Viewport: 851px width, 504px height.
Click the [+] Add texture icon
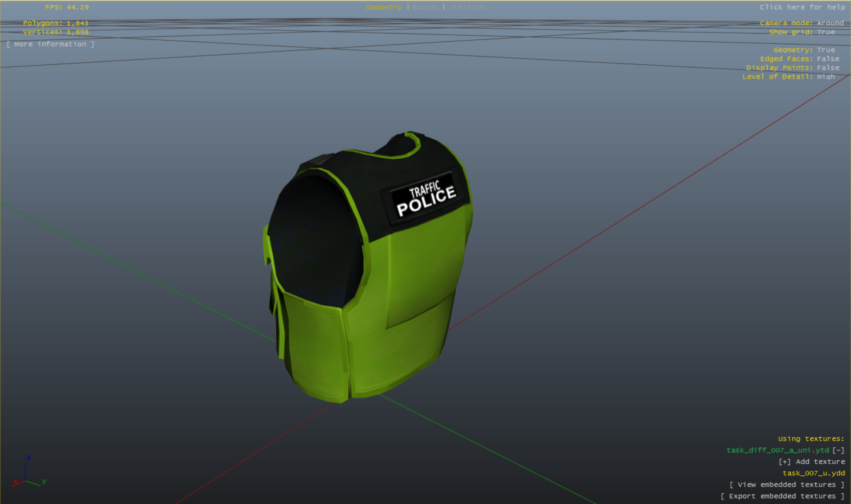tap(784, 462)
